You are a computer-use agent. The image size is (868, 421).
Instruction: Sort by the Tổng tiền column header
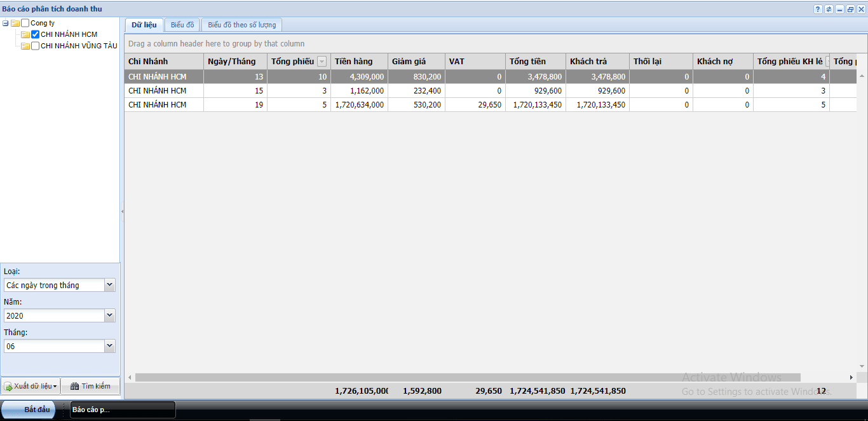[536, 62]
